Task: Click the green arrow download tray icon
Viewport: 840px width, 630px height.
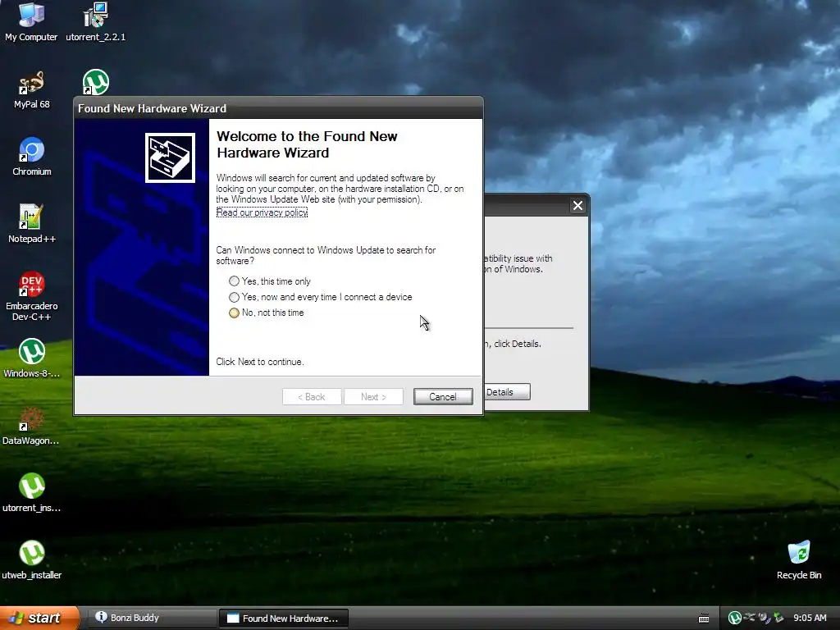Action: 778,618
